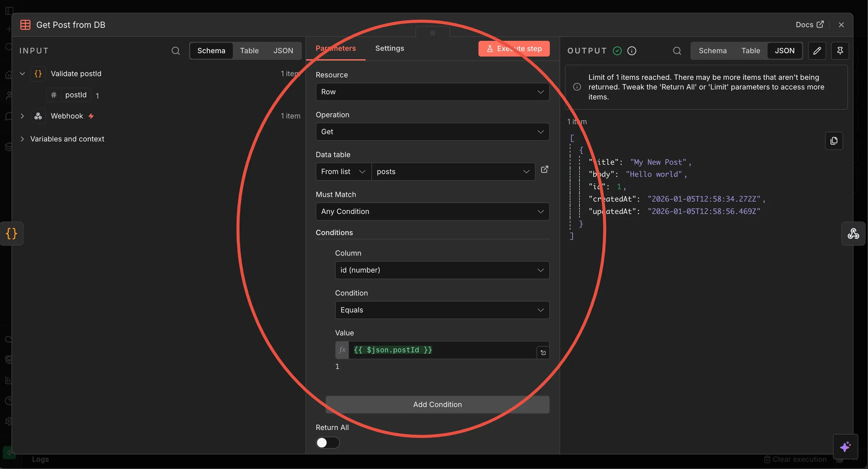
Task: Open Column dropdown showing id (number)
Action: click(x=442, y=270)
